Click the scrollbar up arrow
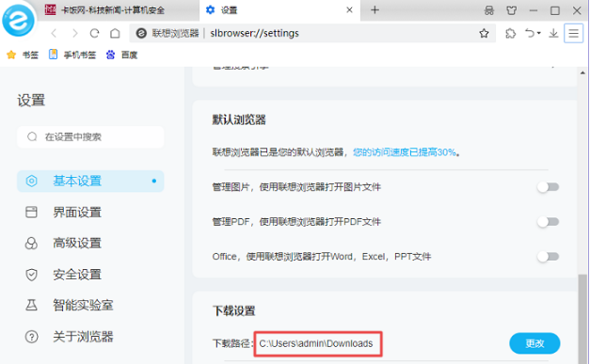Screen dimensions: 590x364 (582, 73)
